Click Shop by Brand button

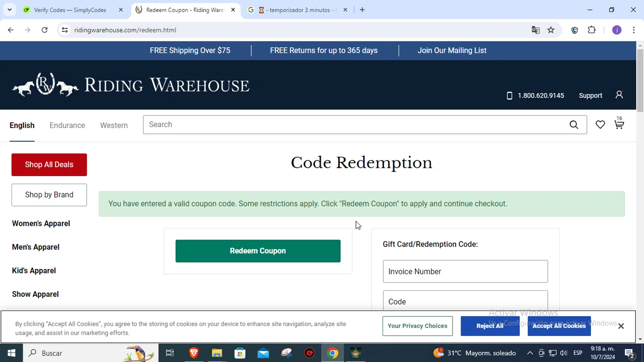click(49, 195)
